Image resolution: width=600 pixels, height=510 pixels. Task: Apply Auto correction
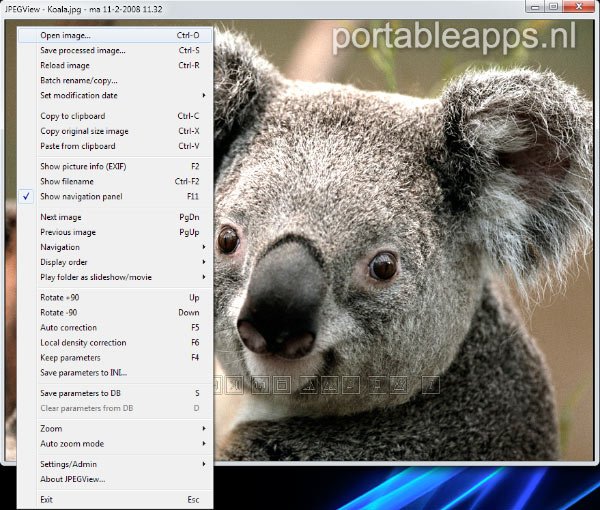pyautogui.click(x=115, y=328)
